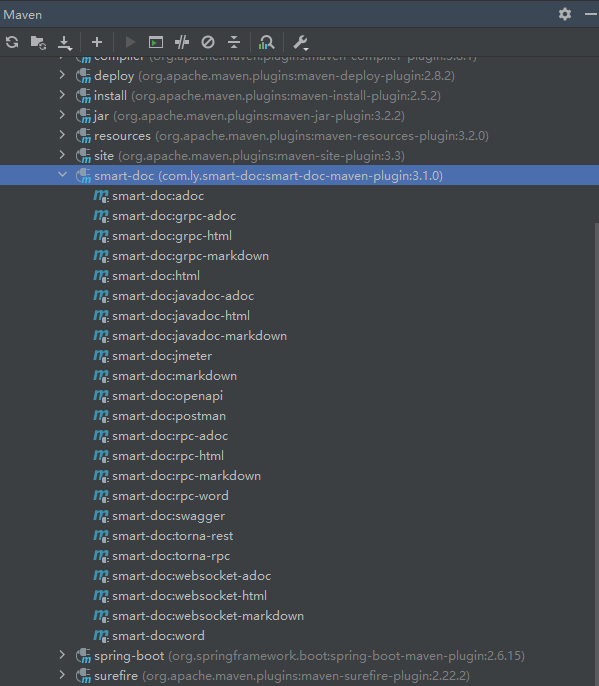Click Execute Maven Goal icon
The height and width of the screenshot is (686, 599).
156,42
